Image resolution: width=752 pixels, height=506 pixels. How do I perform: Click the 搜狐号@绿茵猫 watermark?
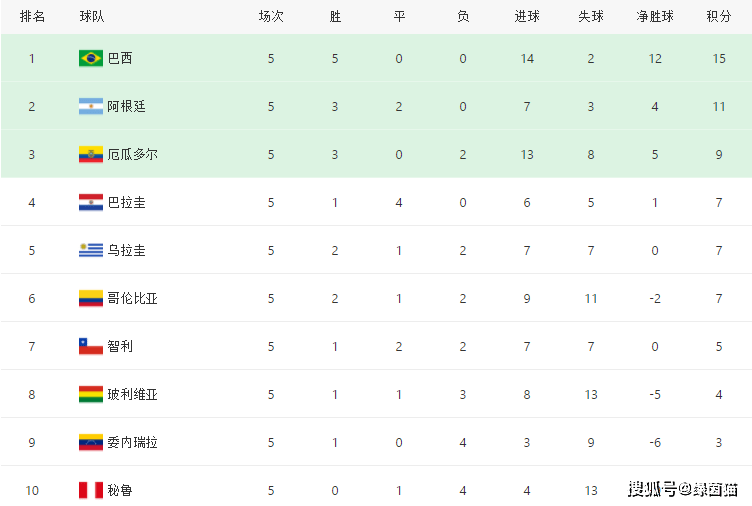682,489
